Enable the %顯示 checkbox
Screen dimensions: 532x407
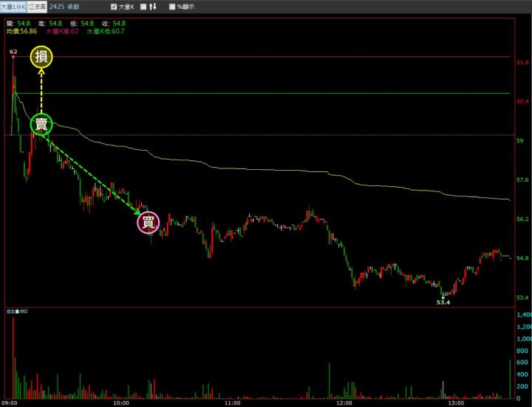click(x=172, y=7)
